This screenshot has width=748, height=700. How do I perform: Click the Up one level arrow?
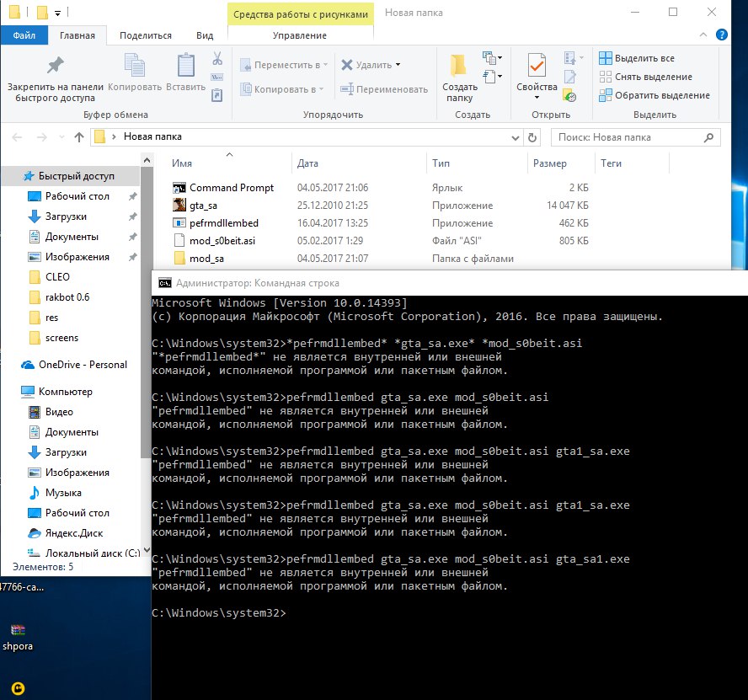[x=79, y=137]
